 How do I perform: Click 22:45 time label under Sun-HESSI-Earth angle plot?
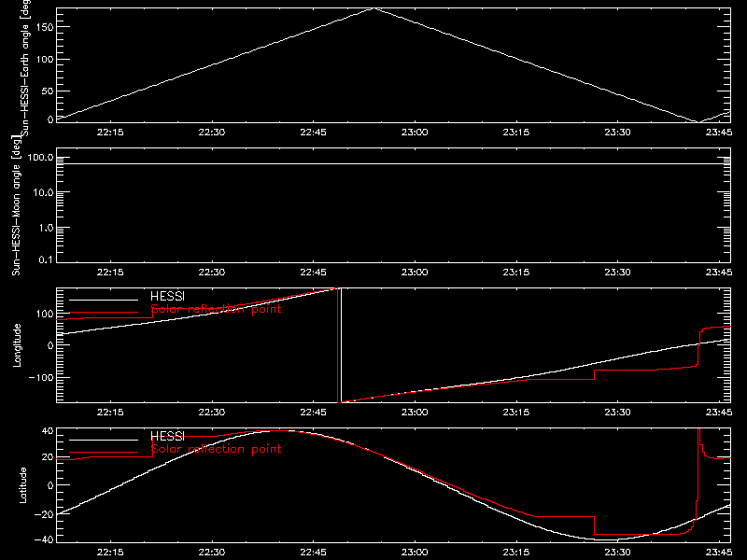click(313, 133)
